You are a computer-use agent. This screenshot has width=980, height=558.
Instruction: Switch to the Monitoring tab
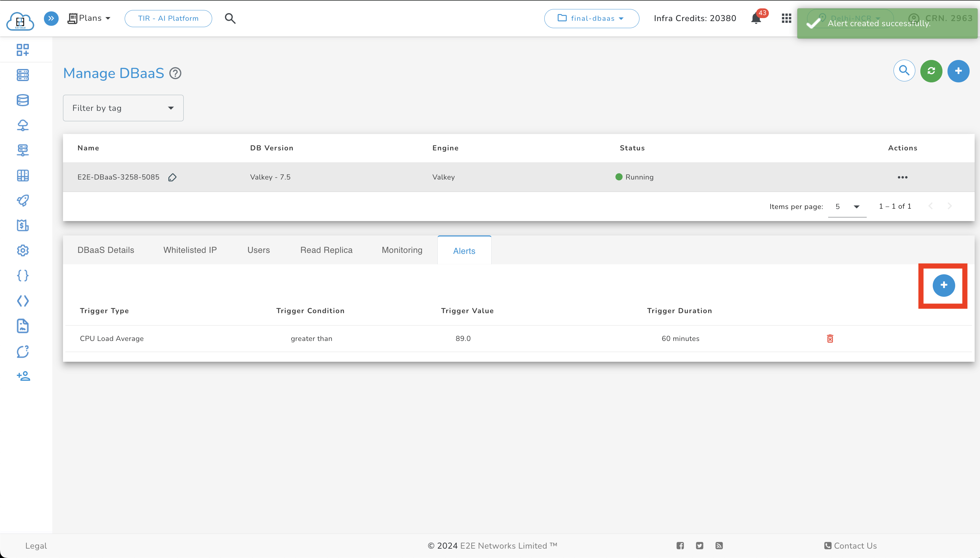coord(402,250)
